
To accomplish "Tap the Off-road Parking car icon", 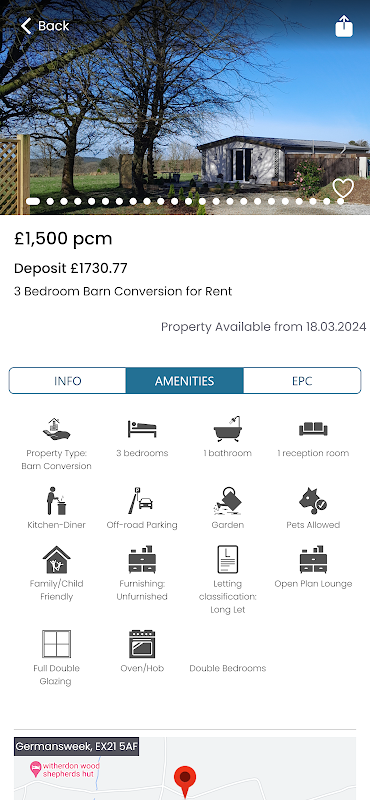I will point(141,501).
